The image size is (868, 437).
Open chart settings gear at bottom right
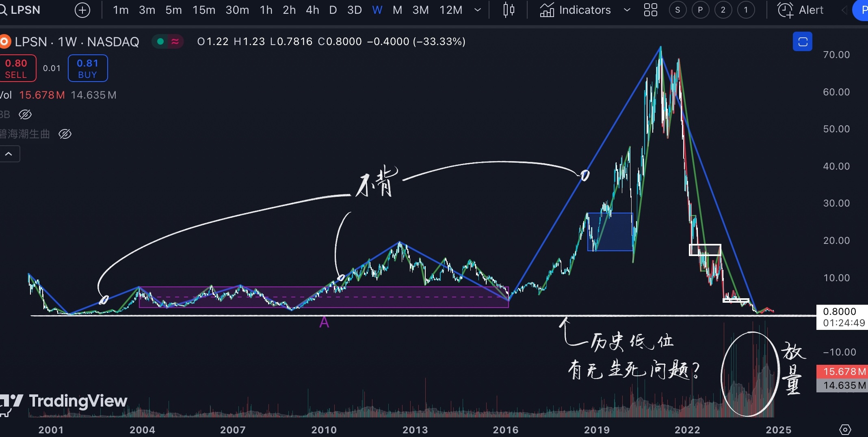(845, 429)
